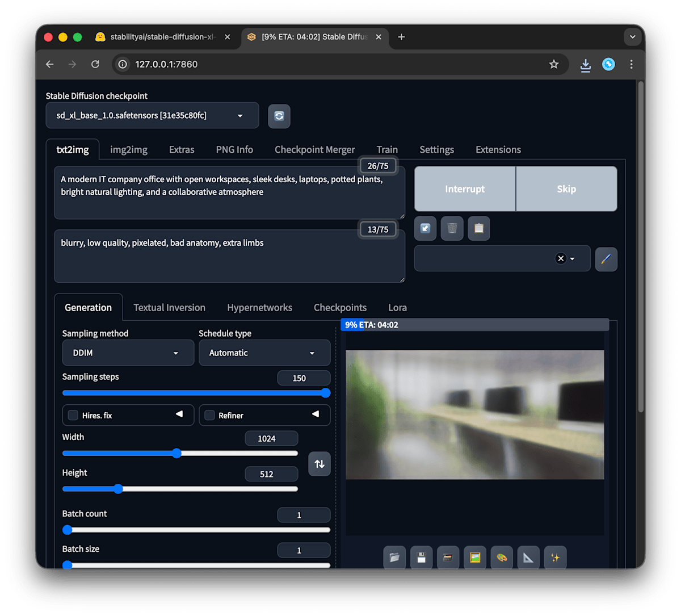The width and height of the screenshot is (681, 616).
Task: Open the Extensions tab
Action: click(498, 150)
